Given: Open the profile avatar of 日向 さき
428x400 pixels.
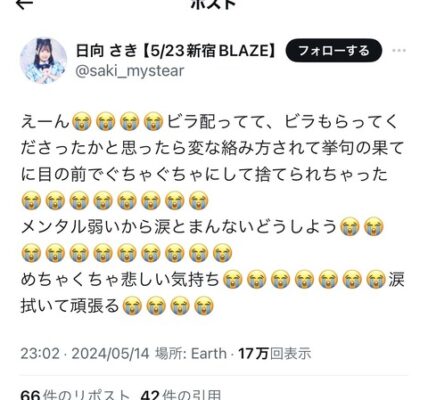Looking at the screenshot, I should pos(44,60).
